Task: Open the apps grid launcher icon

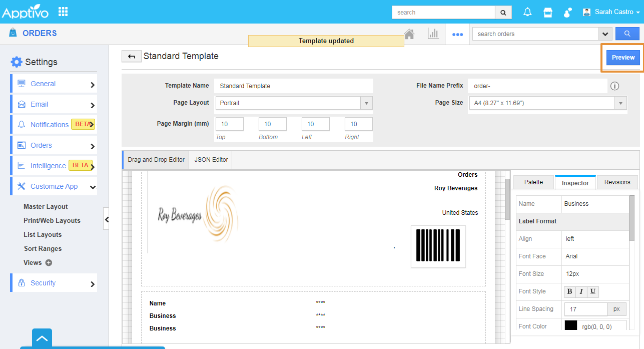Action: coord(63,12)
